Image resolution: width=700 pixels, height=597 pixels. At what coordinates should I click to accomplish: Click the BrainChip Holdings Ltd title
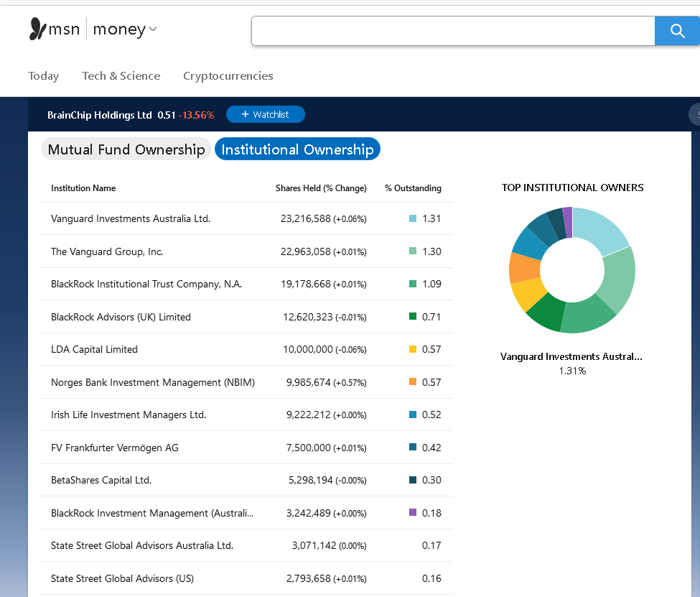coord(99,115)
